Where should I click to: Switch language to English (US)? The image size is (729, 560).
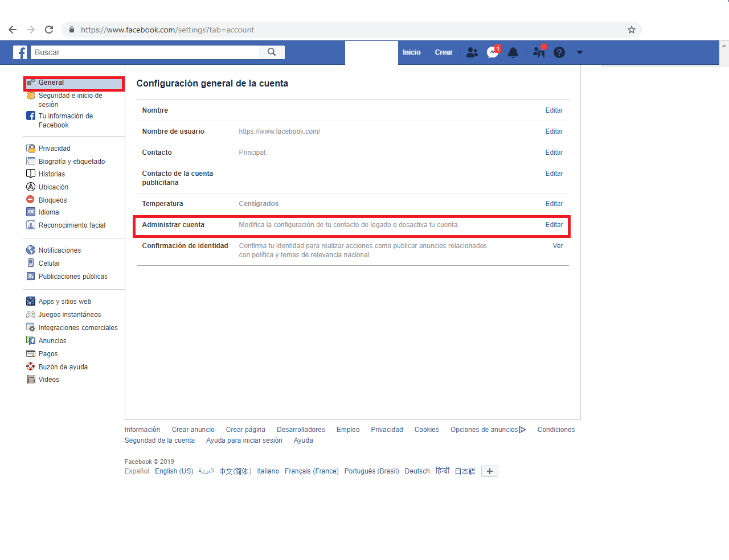[174, 471]
